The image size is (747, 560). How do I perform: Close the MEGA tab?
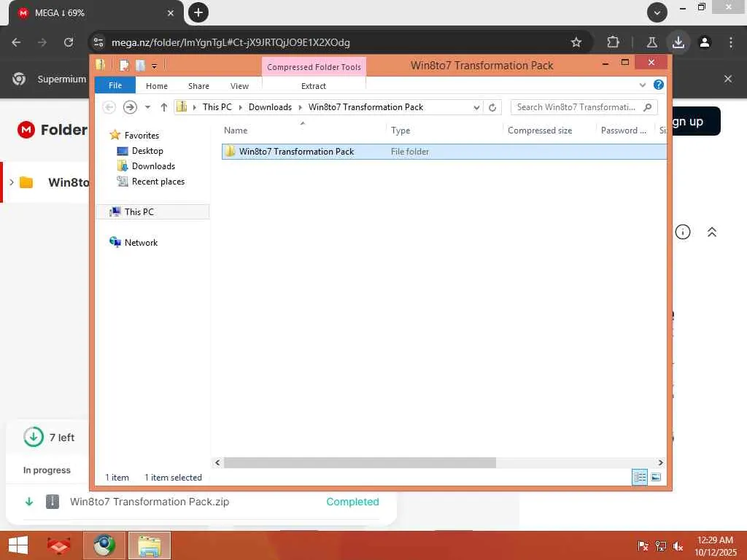[171, 13]
